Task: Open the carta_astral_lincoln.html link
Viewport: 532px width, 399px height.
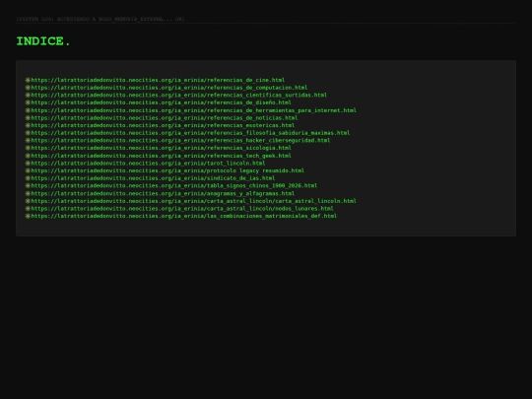Action: pyautogui.click(x=194, y=201)
